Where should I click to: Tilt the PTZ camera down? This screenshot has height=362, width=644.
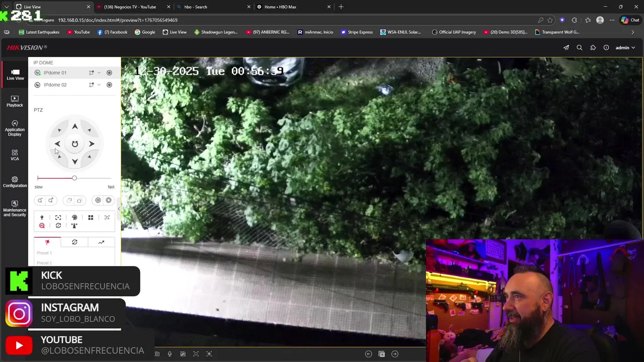click(x=74, y=161)
